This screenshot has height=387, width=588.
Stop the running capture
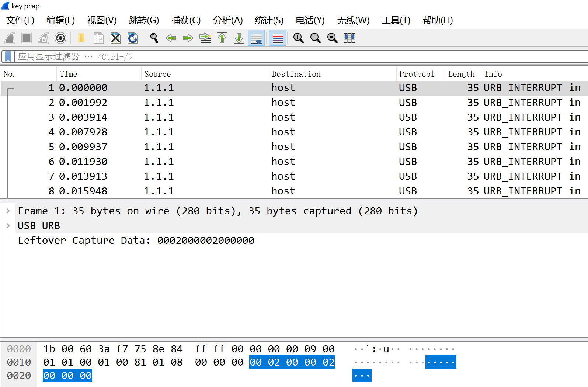(27, 38)
